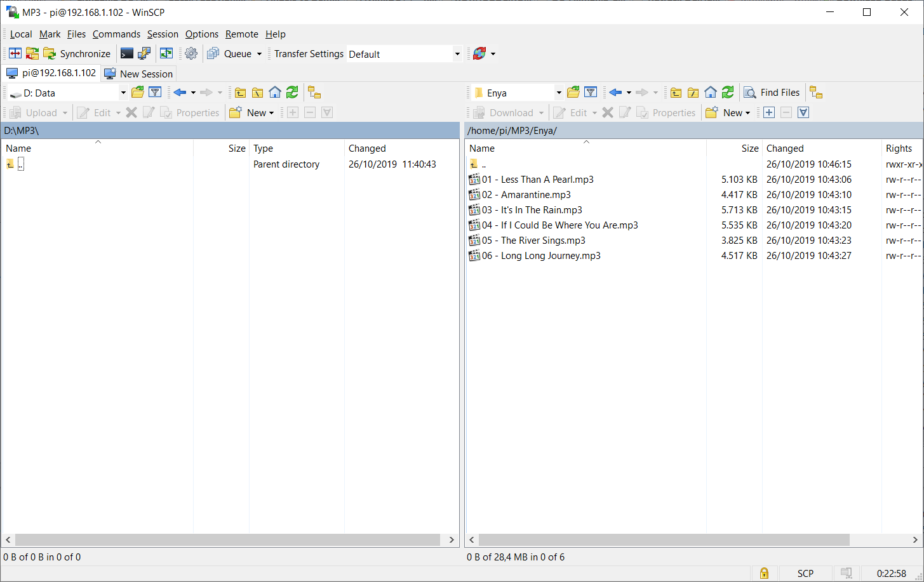Click the Find Files button
The width and height of the screenshot is (924, 582).
pyautogui.click(x=772, y=93)
